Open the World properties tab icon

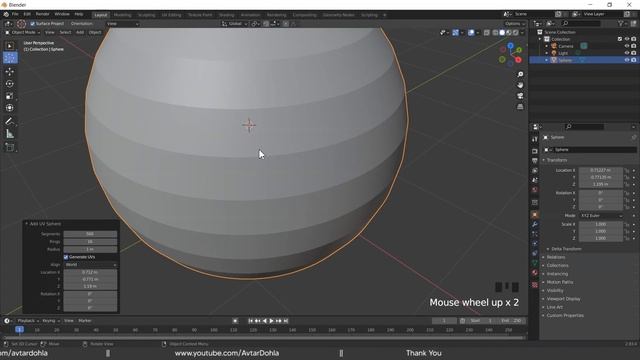coord(535,190)
